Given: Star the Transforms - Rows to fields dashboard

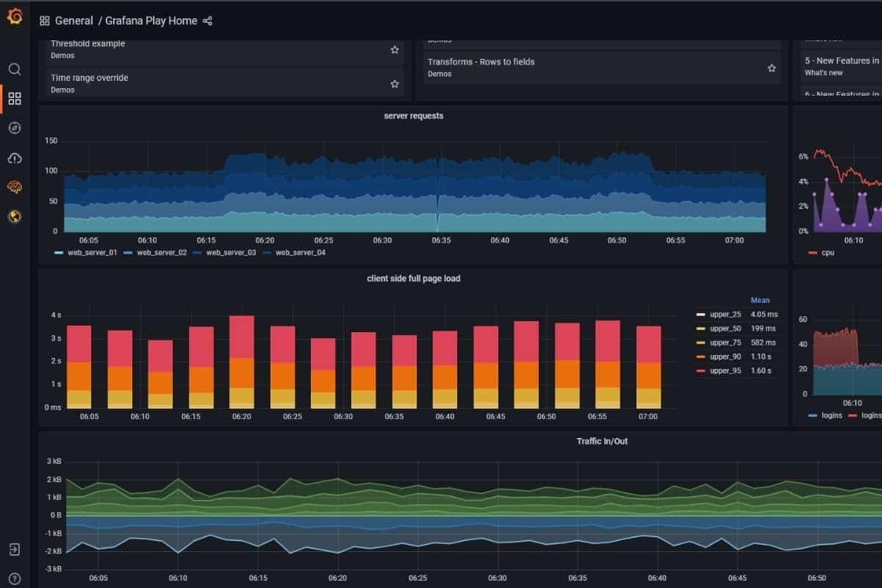Looking at the screenshot, I should pyautogui.click(x=772, y=68).
